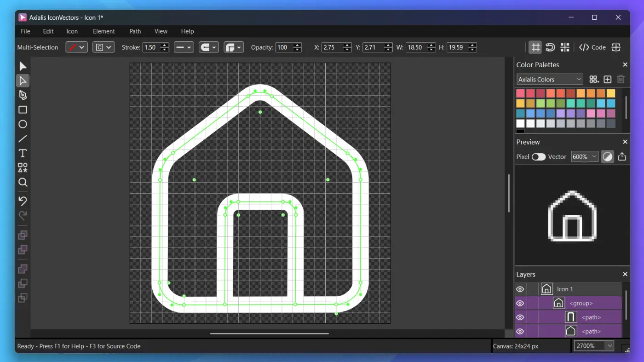Click the trash delete palette icon
644x362 pixels.
click(x=621, y=79)
